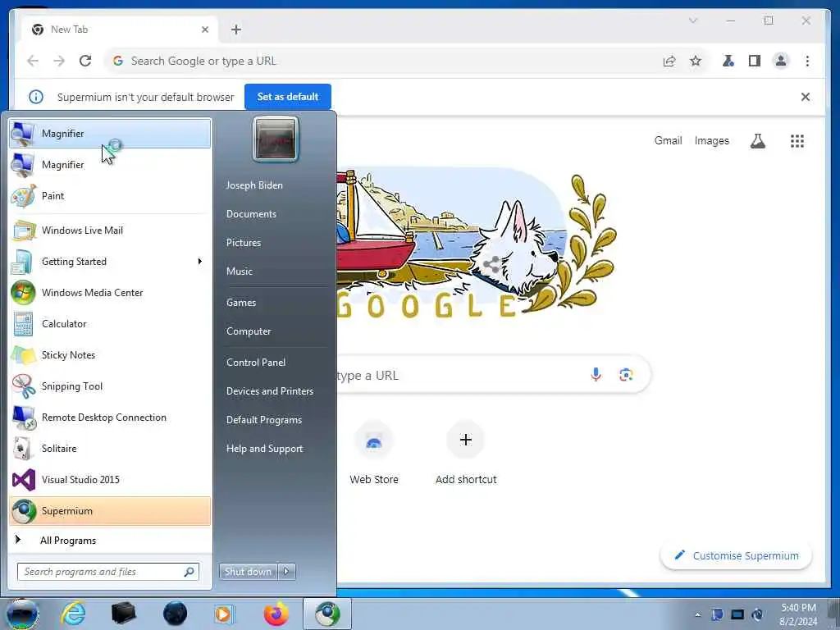Close the New Tab tab
Image resolution: width=840 pixels, height=630 pixels.
point(205,30)
